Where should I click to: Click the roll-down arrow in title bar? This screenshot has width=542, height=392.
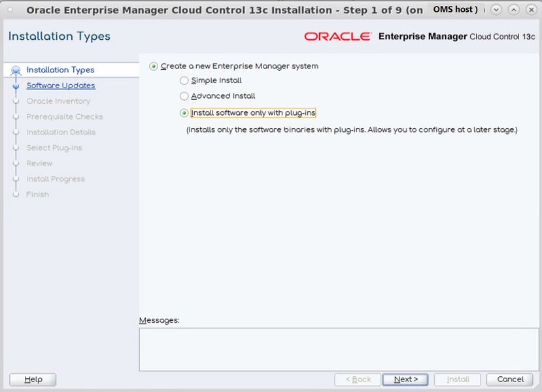point(496,10)
